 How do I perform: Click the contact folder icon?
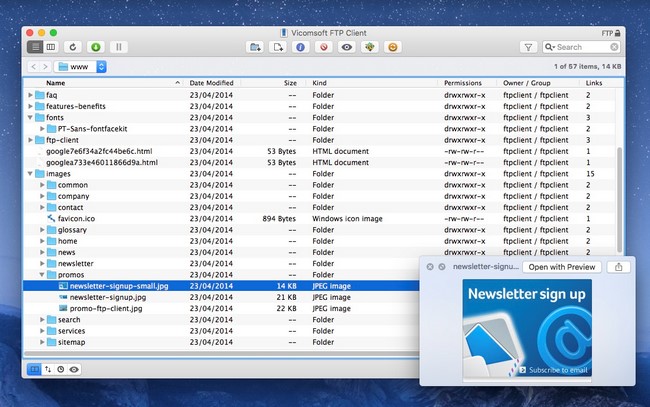pos(51,207)
